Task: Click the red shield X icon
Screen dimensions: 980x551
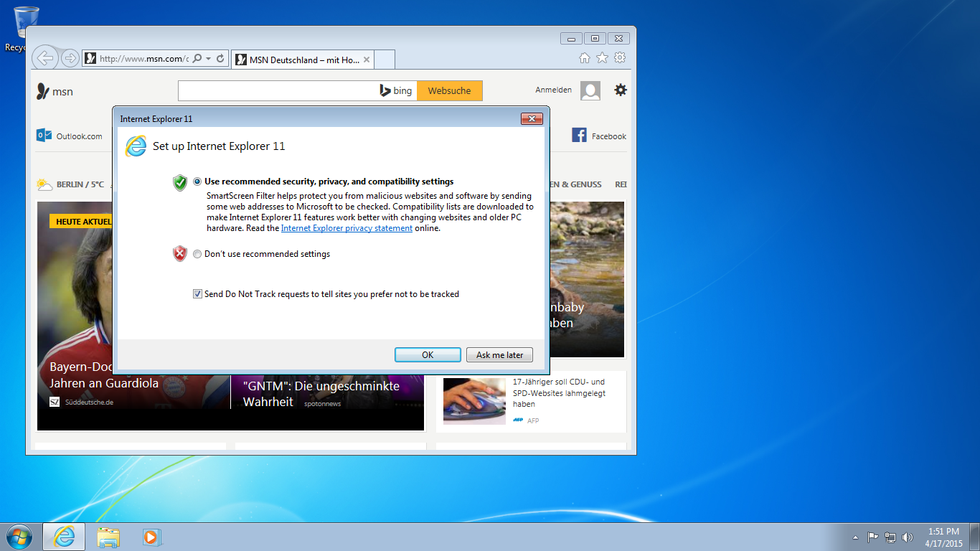Action: click(x=180, y=253)
